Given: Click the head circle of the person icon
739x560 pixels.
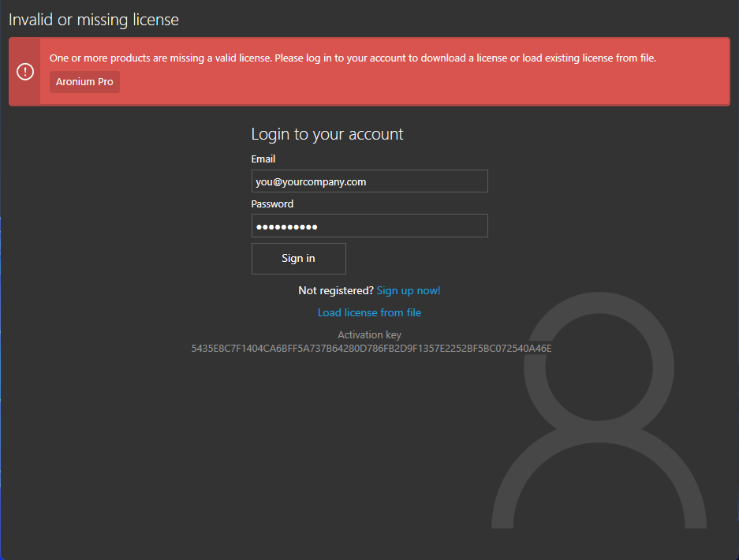Looking at the screenshot, I should [x=599, y=360].
